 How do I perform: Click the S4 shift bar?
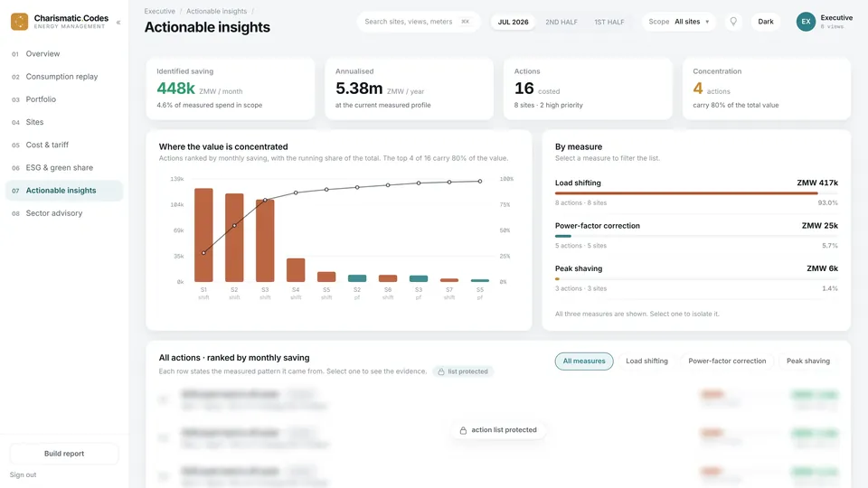click(296, 270)
